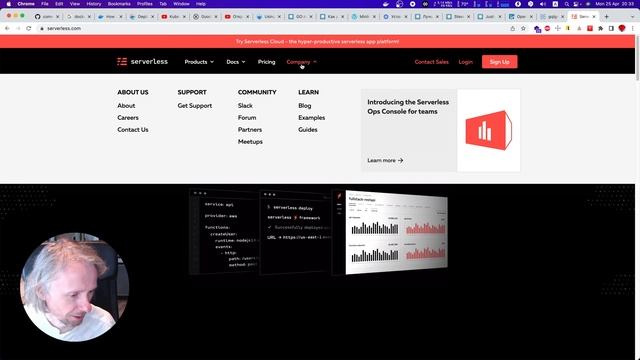
Task: Open the Apple menu
Action: 9,4
